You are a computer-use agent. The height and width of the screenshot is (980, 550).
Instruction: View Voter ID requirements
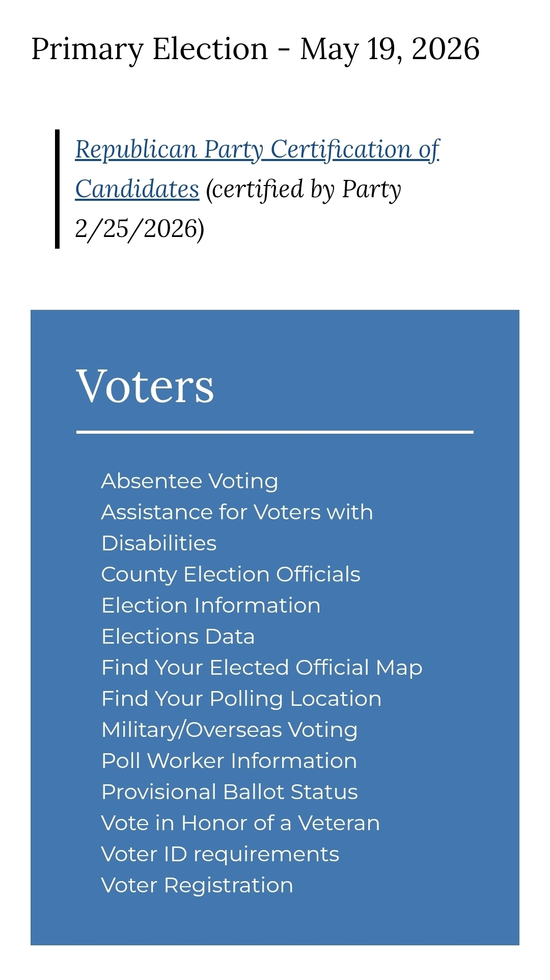pos(220,854)
